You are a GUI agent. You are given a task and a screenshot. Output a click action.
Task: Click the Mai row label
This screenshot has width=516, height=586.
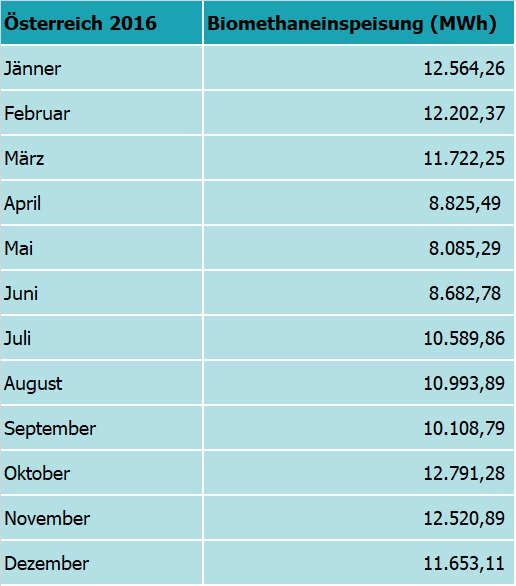(19, 249)
